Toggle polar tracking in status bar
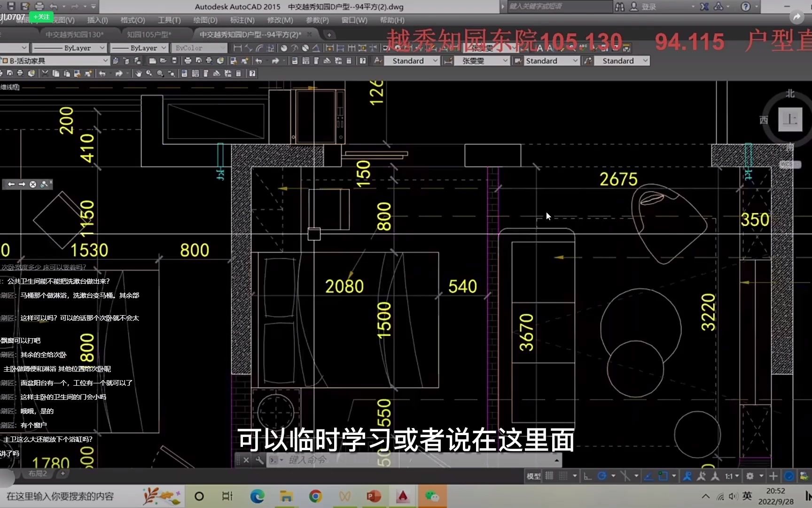 pos(602,476)
